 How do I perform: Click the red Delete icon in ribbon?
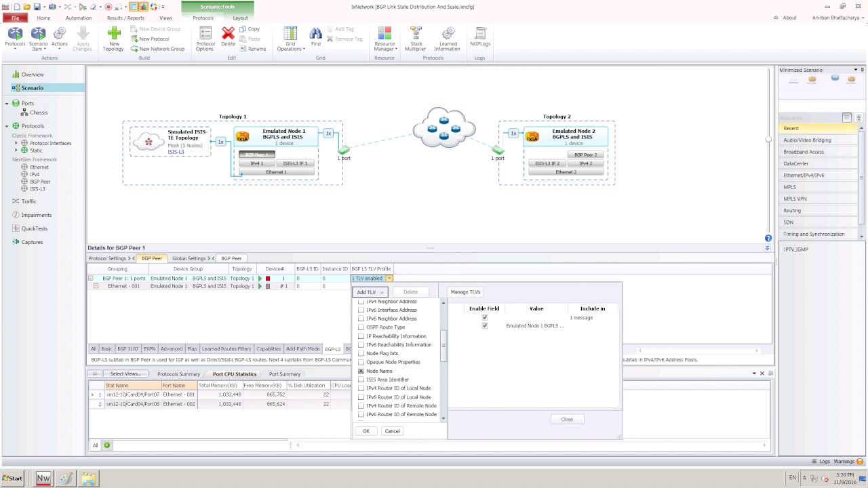click(x=228, y=33)
